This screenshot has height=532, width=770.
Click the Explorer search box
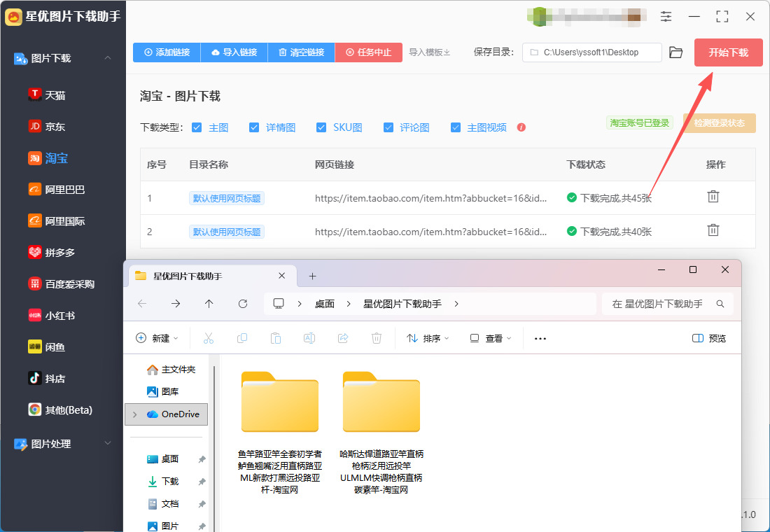(x=667, y=304)
